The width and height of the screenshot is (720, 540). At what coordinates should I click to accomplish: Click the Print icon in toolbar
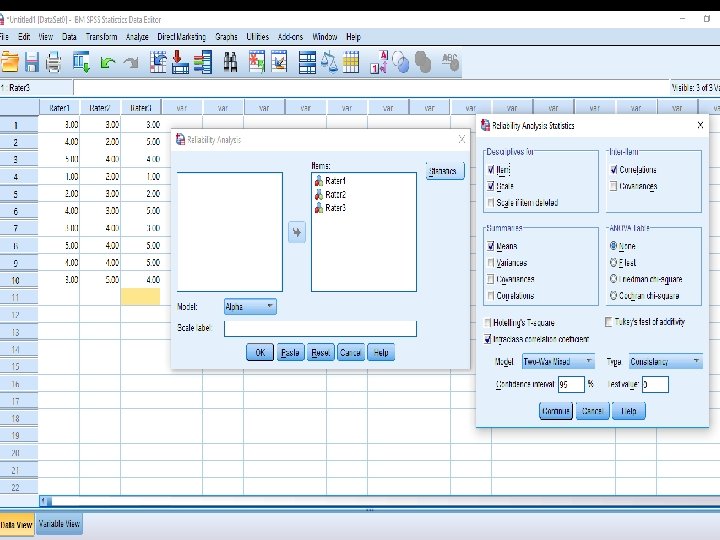pyautogui.click(x=53, y=62)
